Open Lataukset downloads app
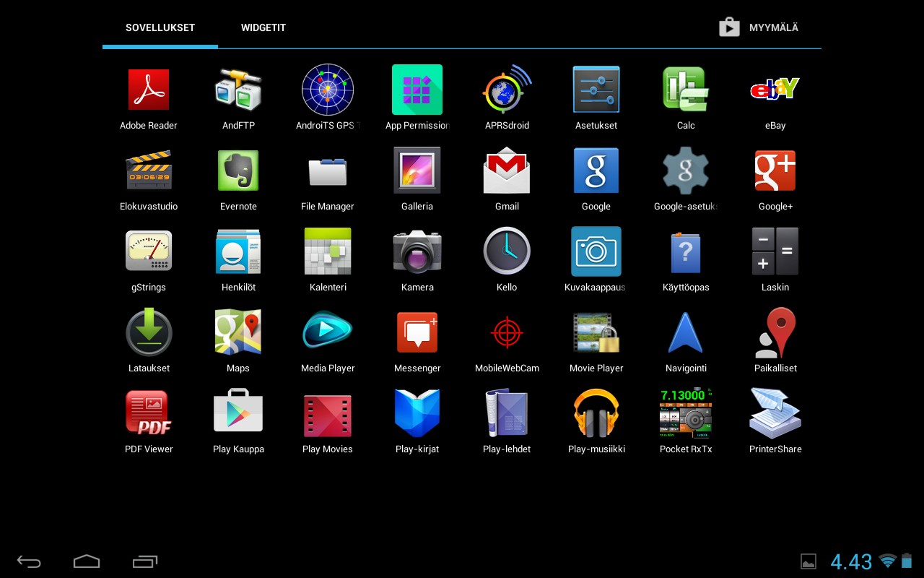 point(149,332)
